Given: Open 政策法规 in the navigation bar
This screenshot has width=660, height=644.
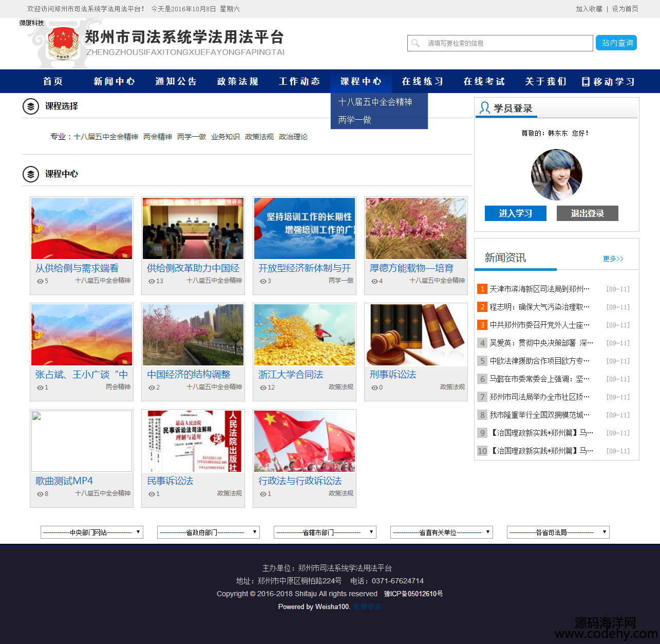Looking at the screenshot, I should [x=238, y=81].
